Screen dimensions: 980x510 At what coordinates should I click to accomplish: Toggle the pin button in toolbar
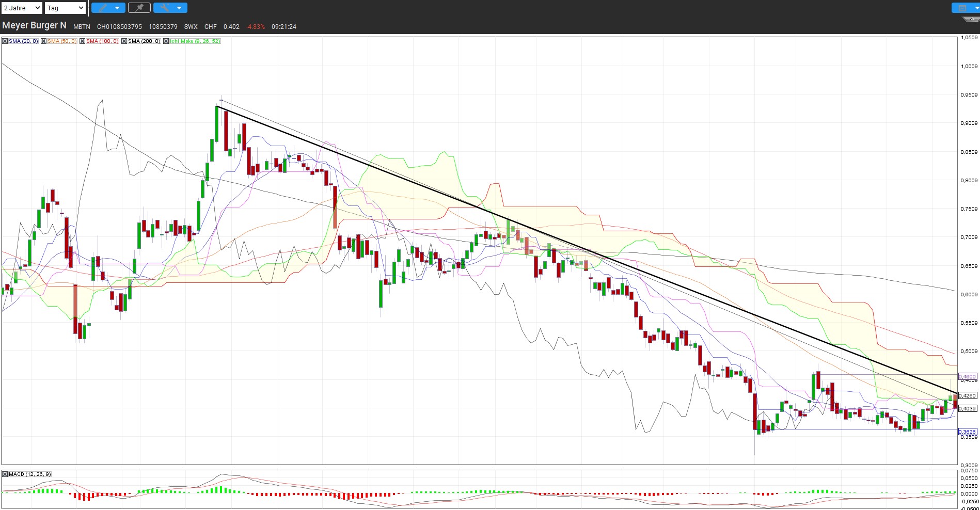point(139,8)
